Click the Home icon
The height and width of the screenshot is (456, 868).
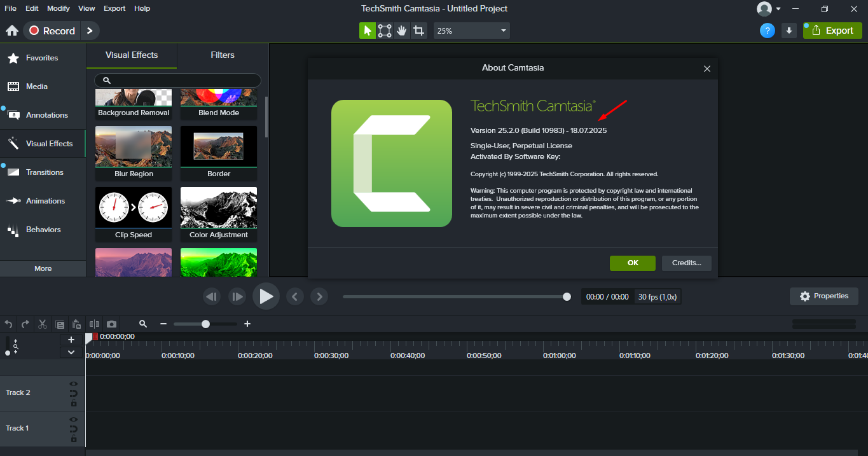pyautogui.click(x=11, y=31)
